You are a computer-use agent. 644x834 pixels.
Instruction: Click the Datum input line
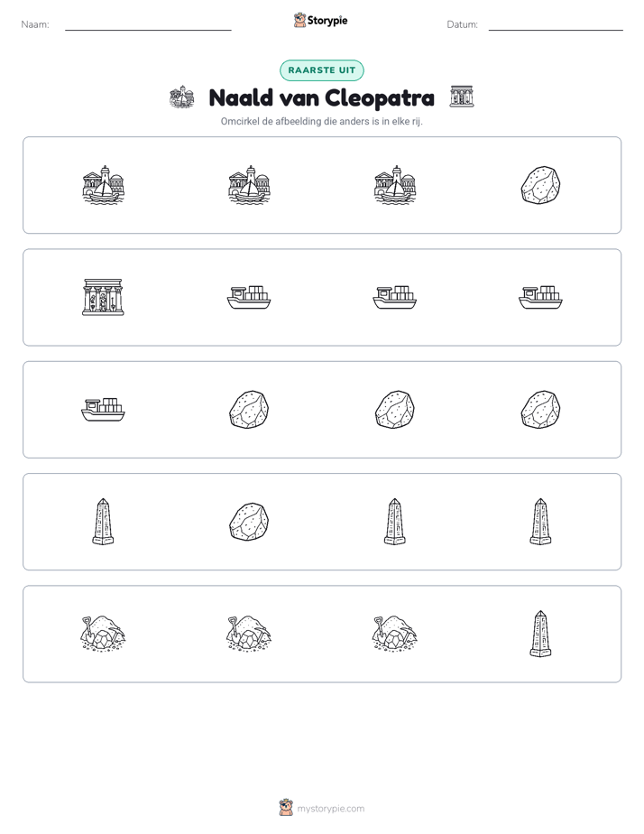coord(556,24)
